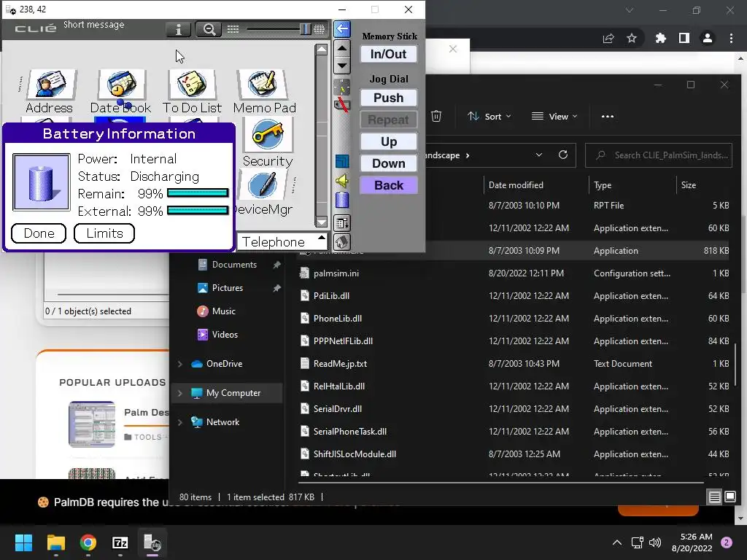Open the Sort dropdown in Explorer

pos(489,116)
